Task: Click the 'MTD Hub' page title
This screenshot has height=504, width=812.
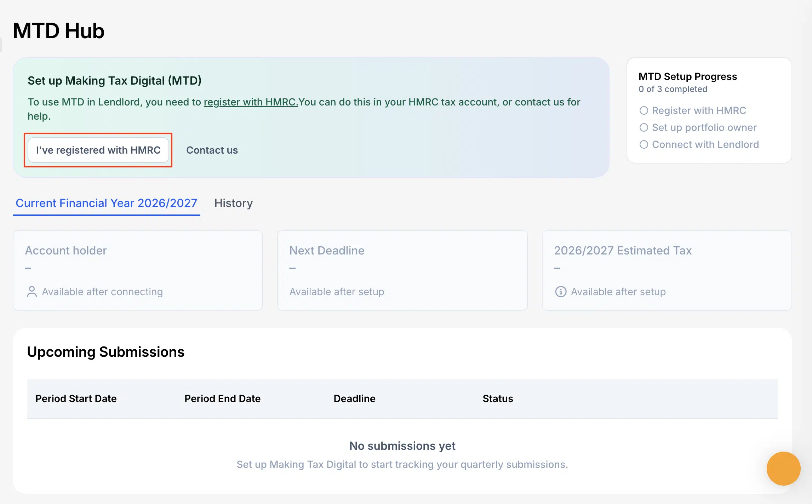Action: (x=59, y=31)
